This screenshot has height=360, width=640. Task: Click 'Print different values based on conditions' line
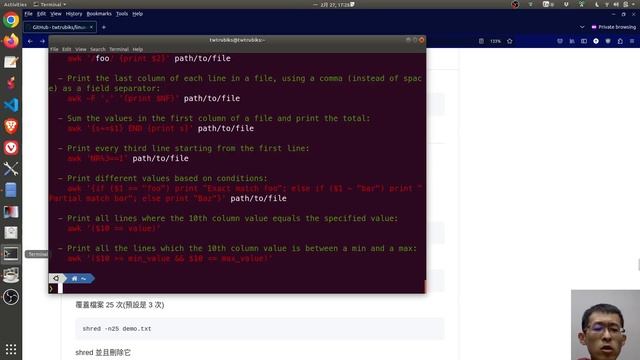click(162, 178)
